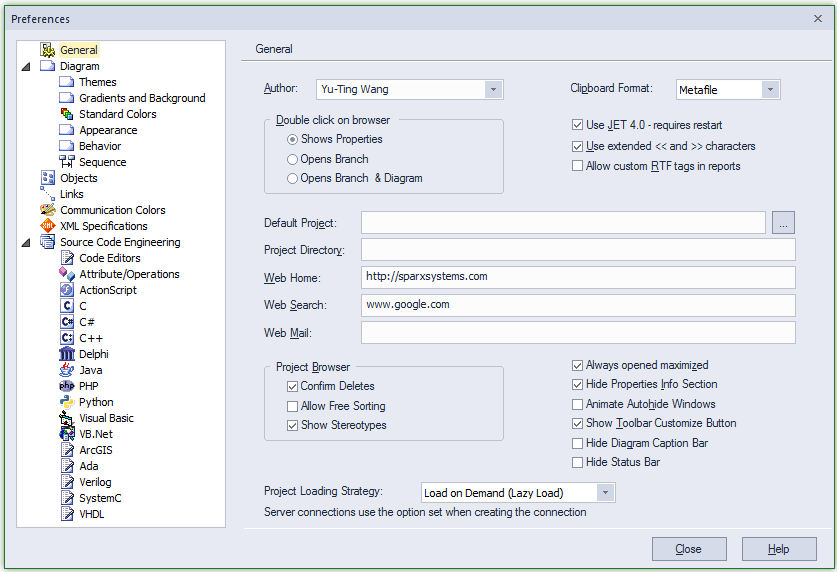
Task: Select Gradients and Background tree item
Action: [142, 98]
